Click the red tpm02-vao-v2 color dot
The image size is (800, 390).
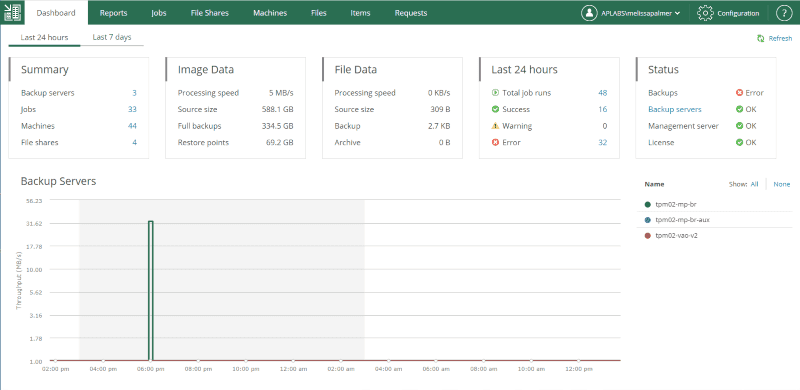point(647,236)
